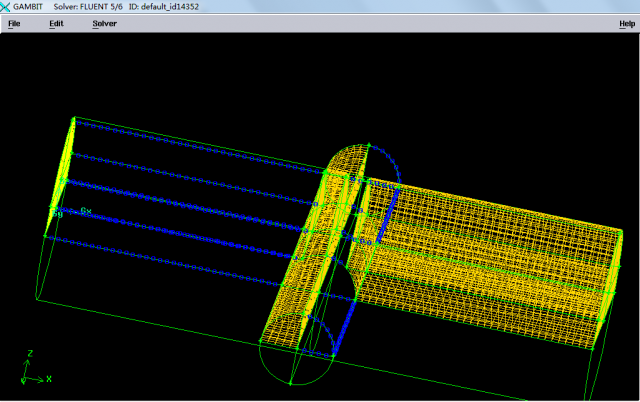Click the GAMBIT application icon in title bar
Viewport: 640px width, 402px height.
point(6,7)
